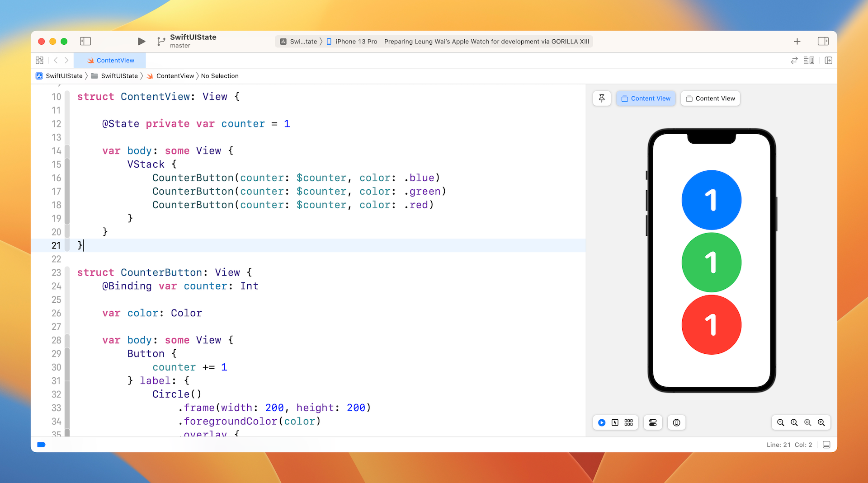Zoom in on the preview canvas
The height and width of the screenshot is (483, 868).
pyautogui.click(x=821, y=423)
